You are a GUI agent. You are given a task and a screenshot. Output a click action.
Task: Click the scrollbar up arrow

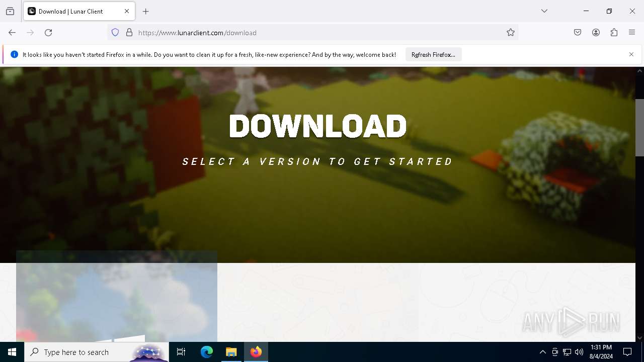pyautogui.click(x=639, y=71)
